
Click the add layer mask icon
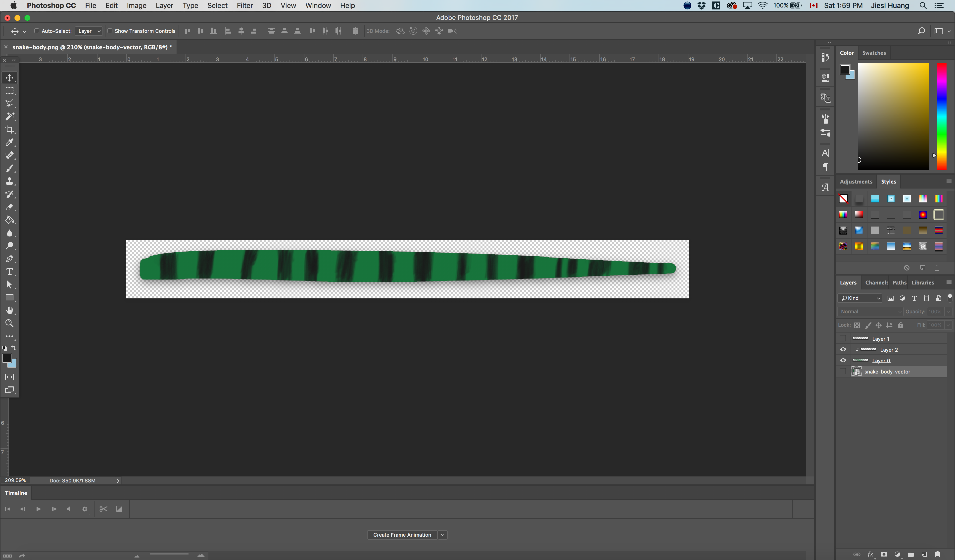click(884, 554)
